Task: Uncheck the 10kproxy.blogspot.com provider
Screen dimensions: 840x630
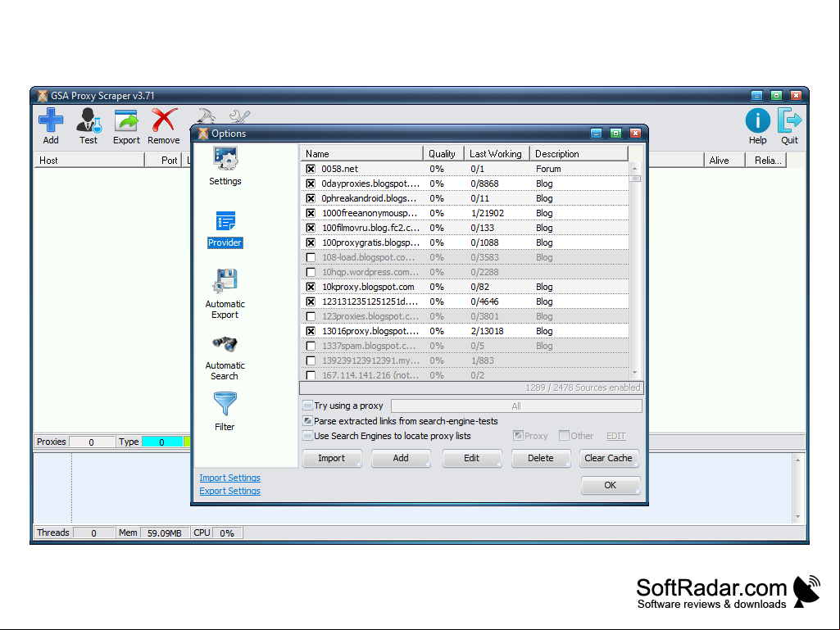Action: (x=311, y=287)
